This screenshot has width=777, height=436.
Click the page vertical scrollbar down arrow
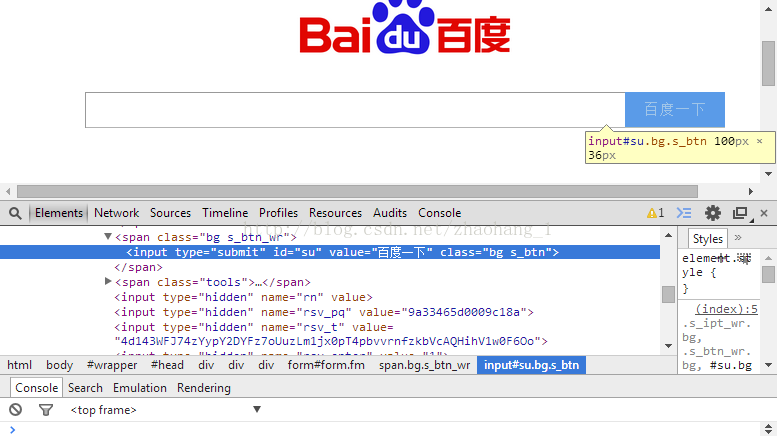769,174
